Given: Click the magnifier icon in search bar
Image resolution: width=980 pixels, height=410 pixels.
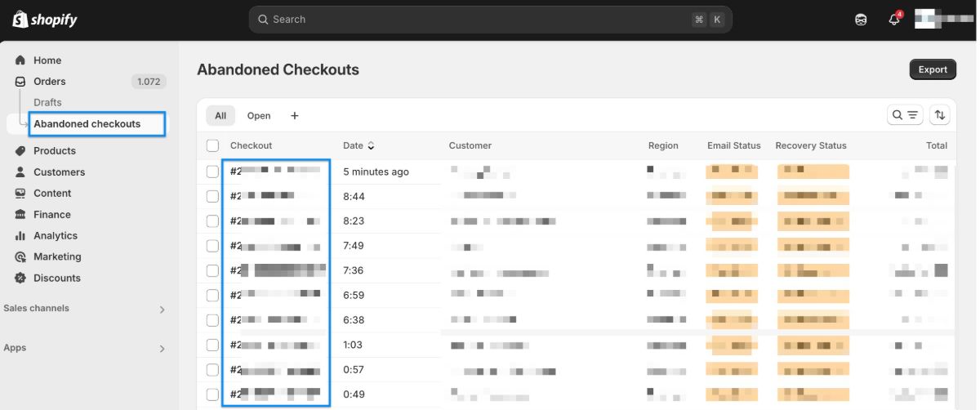Looking at the screenshot, I should pos(263,20).
